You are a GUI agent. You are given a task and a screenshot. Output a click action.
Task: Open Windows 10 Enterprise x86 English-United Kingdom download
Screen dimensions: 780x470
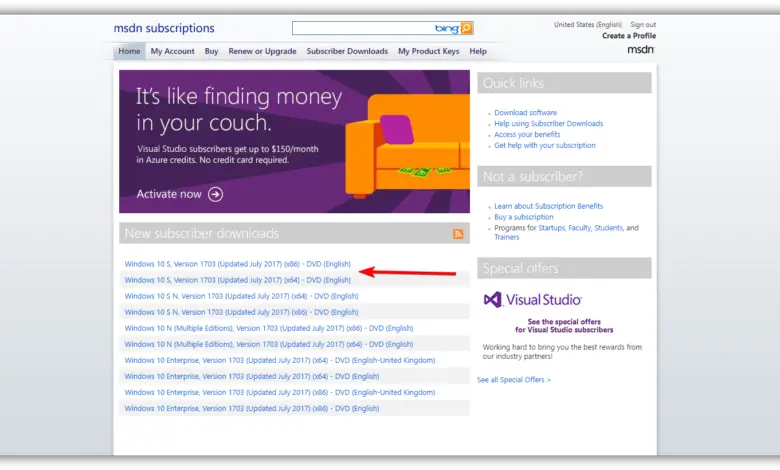coord(280,392)
